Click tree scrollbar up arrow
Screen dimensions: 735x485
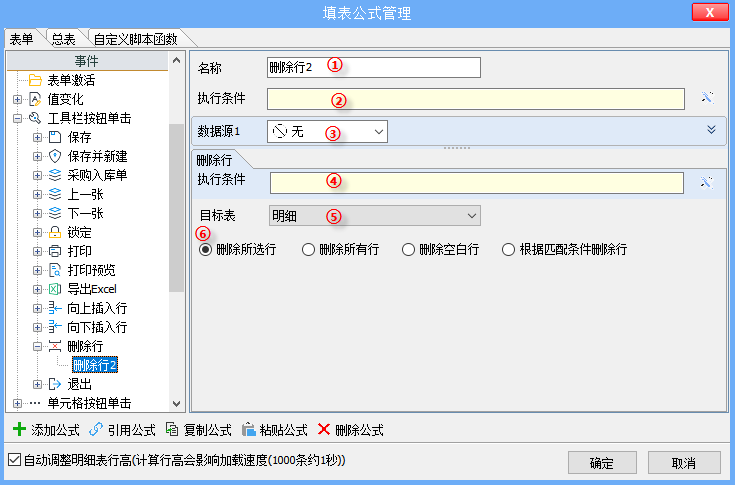177,60
